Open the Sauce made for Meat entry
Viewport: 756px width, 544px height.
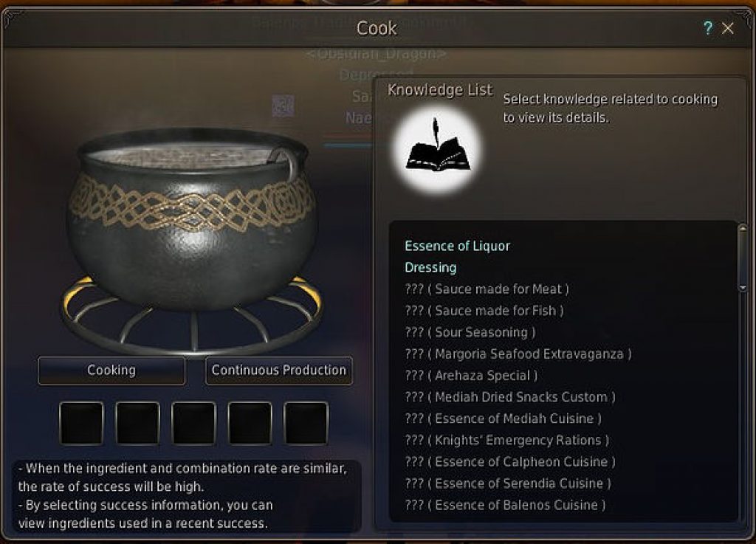click(x=487, y=289)
